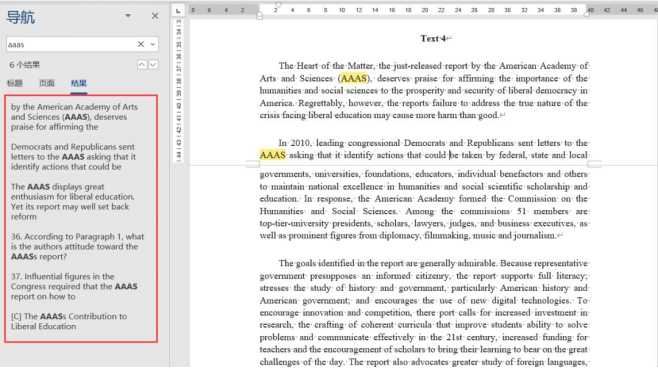Click the left indent marker on ruler
The width and height of the screenshot is (658, 368).
tap(260, 16)
